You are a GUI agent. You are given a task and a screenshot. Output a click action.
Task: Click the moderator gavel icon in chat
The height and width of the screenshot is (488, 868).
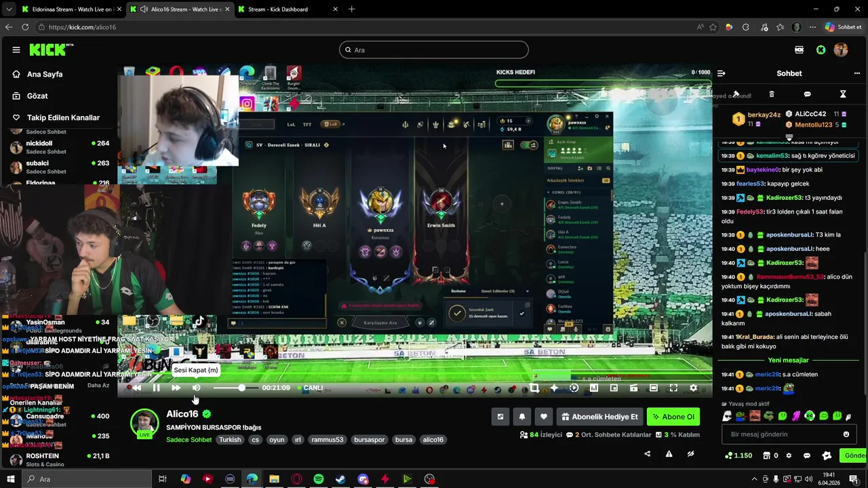pyautogui.click(x=736, y=94)
